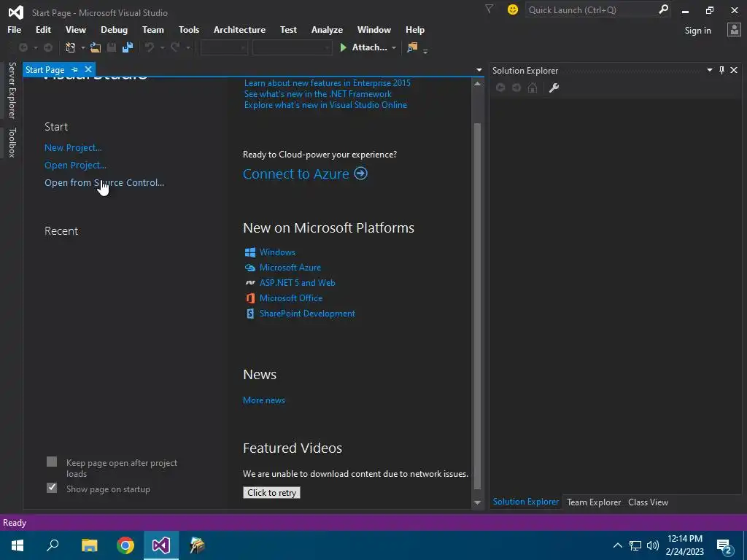Click the Navigate Backward toolbar icon
The height and width of the screenshot is (560, 747).
point(23,47)
